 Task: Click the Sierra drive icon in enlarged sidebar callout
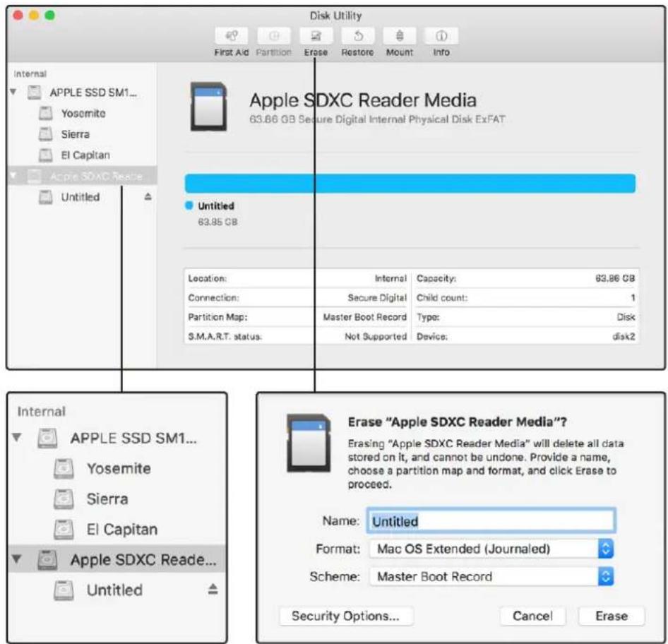pyautogui.click(x=64, y=499)
